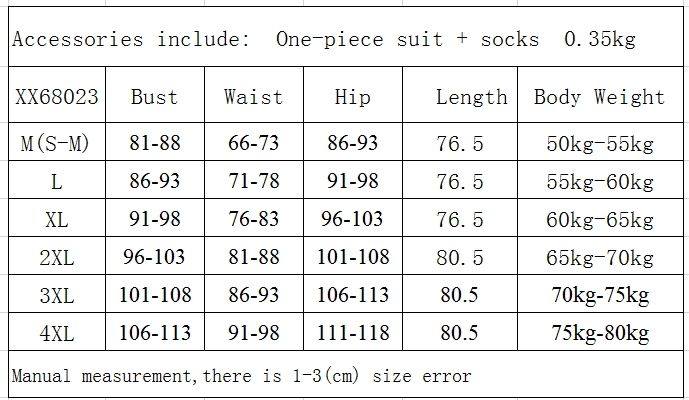Click the Hip column header
The image size is (689, 400).
352,97
